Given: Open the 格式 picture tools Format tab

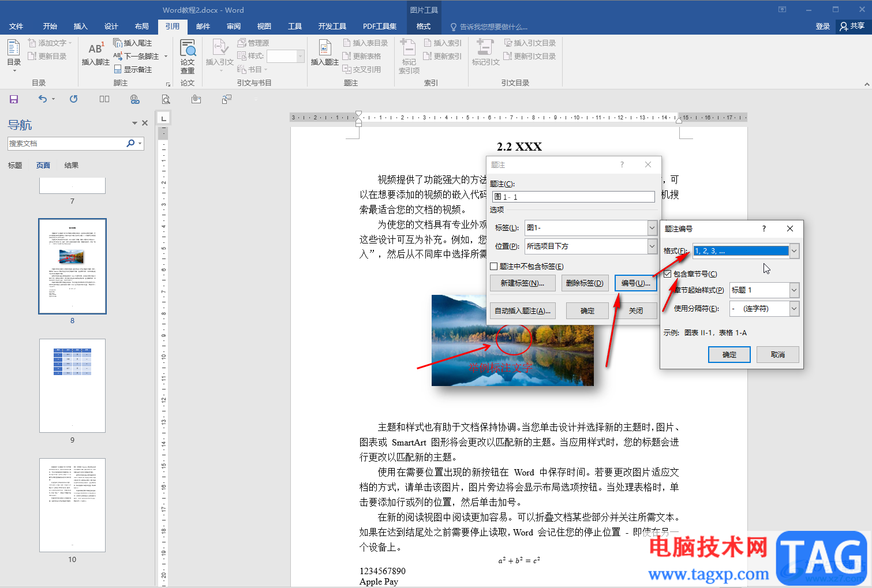Looking at the screenshot, I should point(424,27).
